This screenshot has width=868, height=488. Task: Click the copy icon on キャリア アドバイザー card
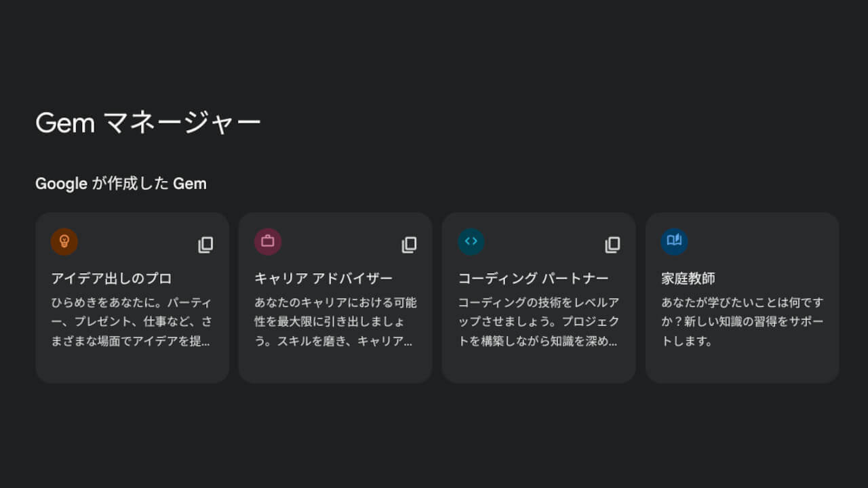(409, 245)
